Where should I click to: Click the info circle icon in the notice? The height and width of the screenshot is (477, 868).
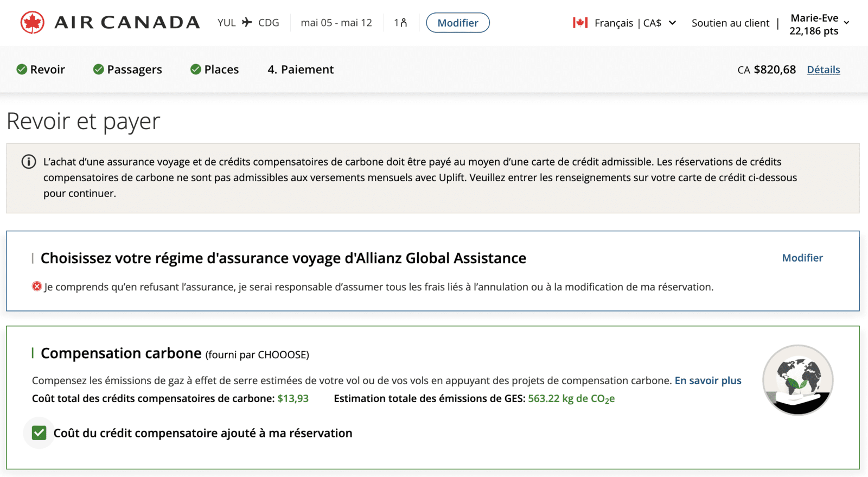coord(29,162)
